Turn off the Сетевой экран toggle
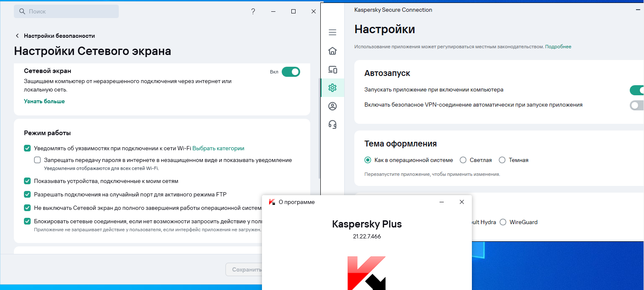 291,72
